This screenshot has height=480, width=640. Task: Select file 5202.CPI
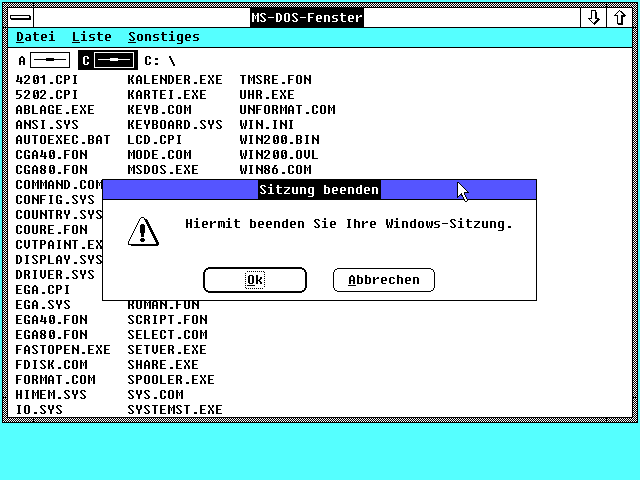pos(47,95)
